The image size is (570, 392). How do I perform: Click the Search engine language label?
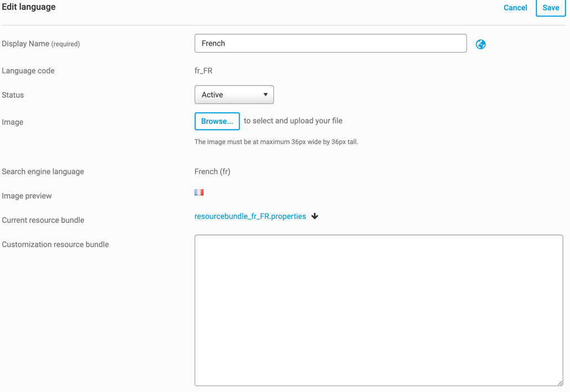(43, 171)
